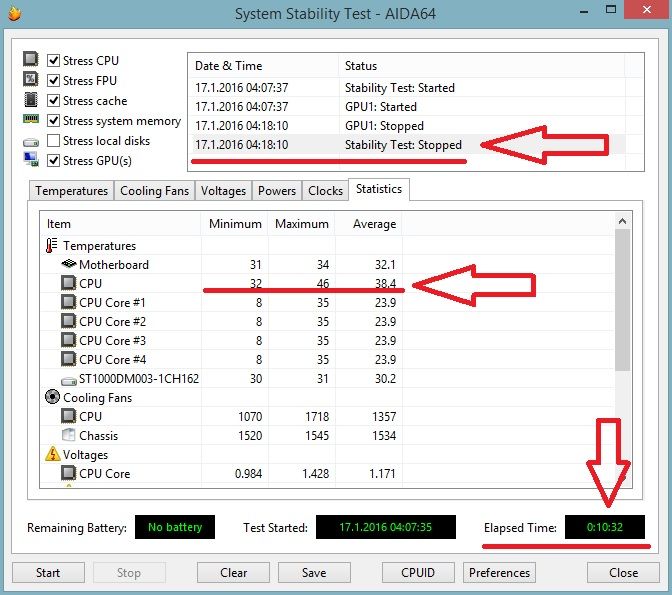
Task: Click the Motherboard average value 32.1
Action: point(385,264)
